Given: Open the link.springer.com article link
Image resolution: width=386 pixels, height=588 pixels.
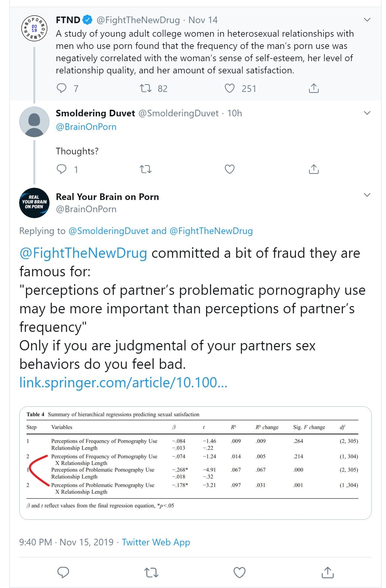Looking at the screenshot, I should coord(123,382).
